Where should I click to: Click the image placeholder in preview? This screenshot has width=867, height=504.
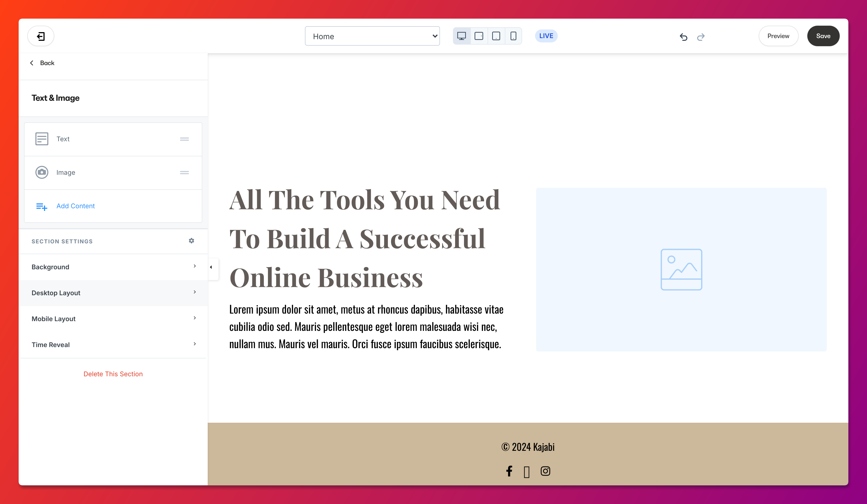point(681,269)
